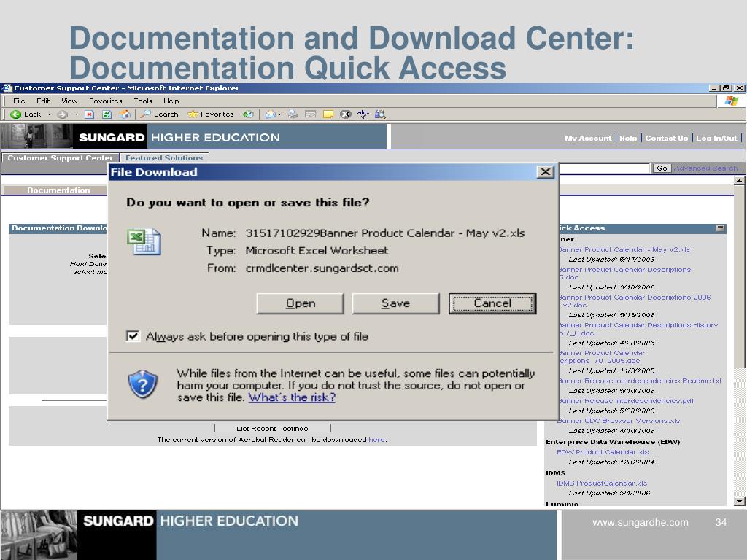The width and height of the screenshot is (747, 560).
Task: Switch to Customer Support Center tab
Action: tap(60, 157)
